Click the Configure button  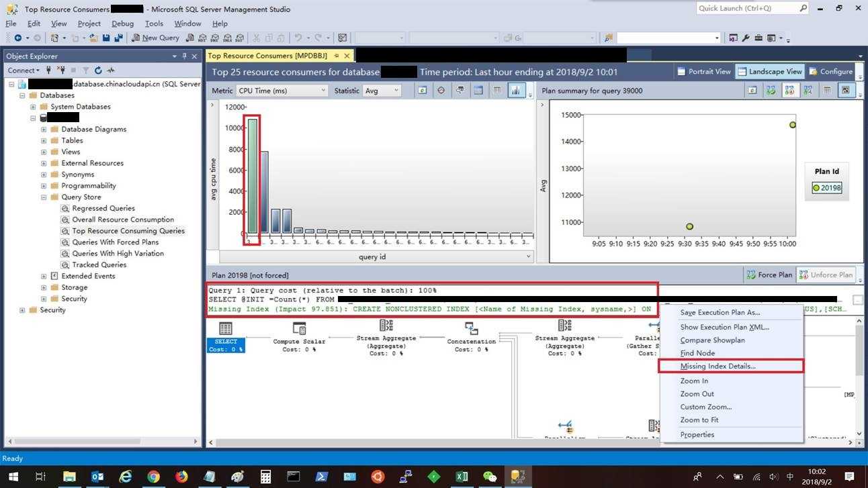[830, 71]
